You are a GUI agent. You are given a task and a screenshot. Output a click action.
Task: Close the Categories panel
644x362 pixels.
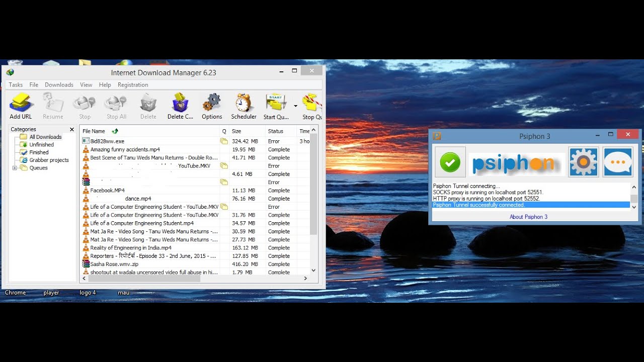point(72,129)
